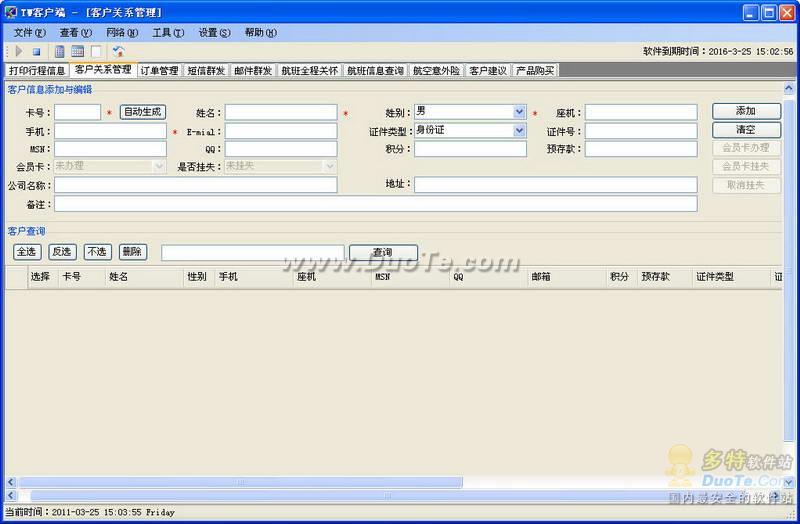Select the 客户关系管理 tab
The width and height of the screenshot is (800, 524).
point(103,69)
